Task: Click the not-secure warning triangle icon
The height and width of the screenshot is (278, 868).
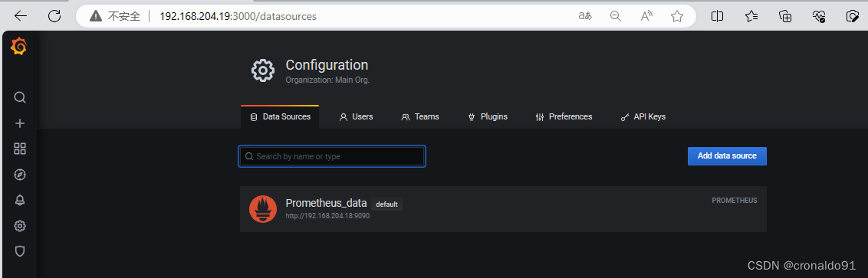Action: coord(97,17)
